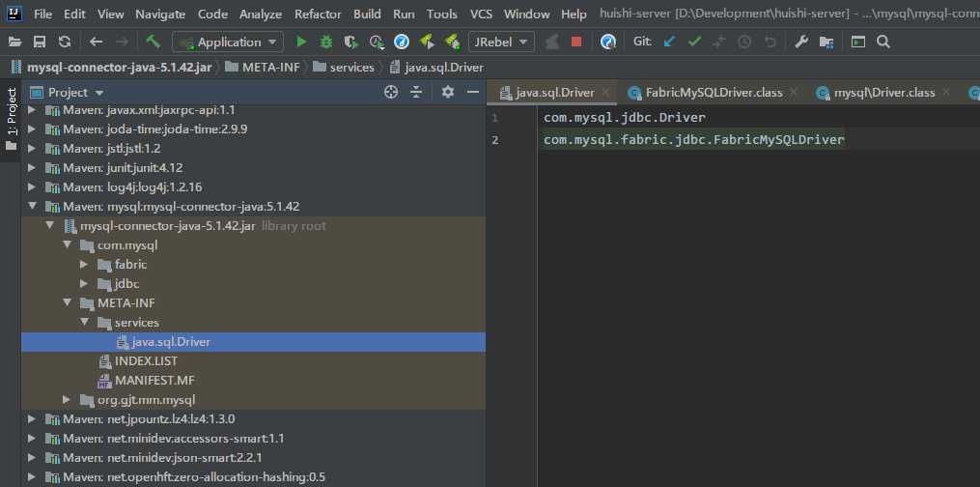Click the blue circular icon after Stop

(607, 42)
